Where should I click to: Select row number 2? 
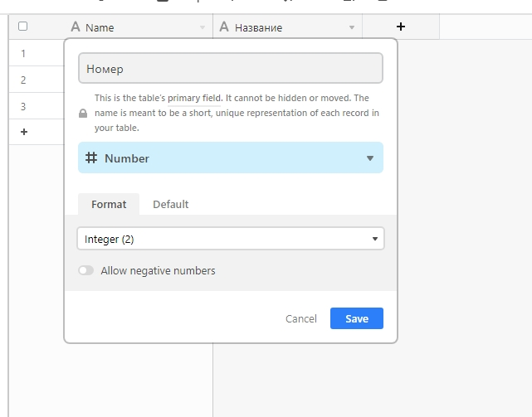[x=23, y=80]
